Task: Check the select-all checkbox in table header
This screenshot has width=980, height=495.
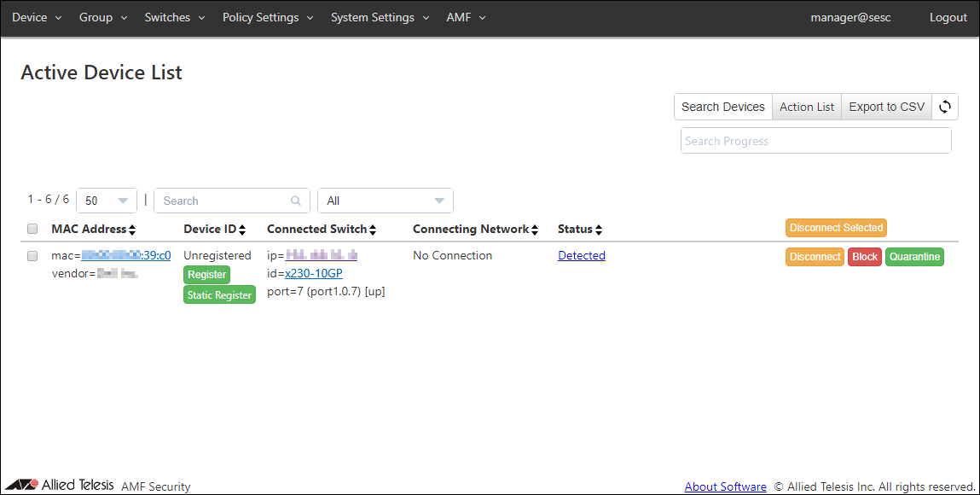Action: pyautogui.click(x=32, y=229)
